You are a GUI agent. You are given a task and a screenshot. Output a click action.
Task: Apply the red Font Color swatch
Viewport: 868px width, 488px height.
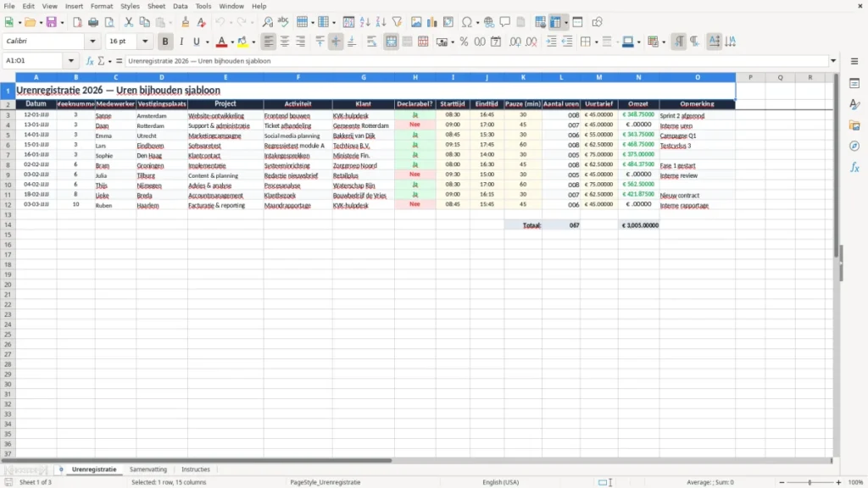click(x=221, y=42)
